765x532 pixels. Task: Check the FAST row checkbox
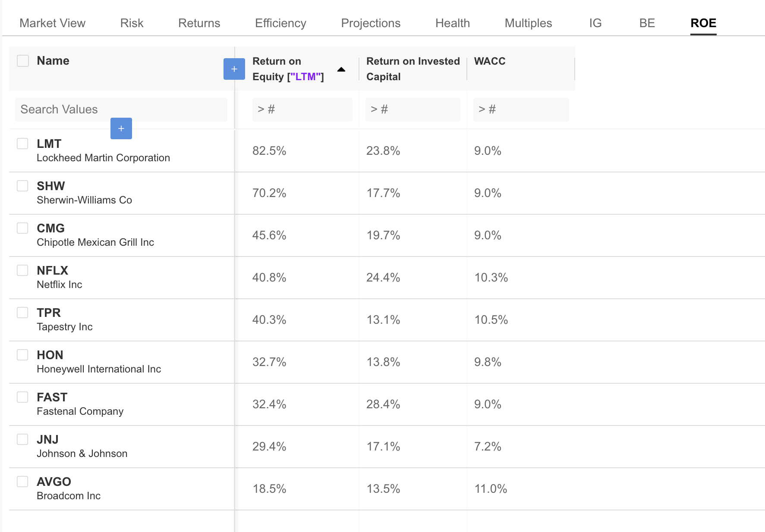coord(22,397)
